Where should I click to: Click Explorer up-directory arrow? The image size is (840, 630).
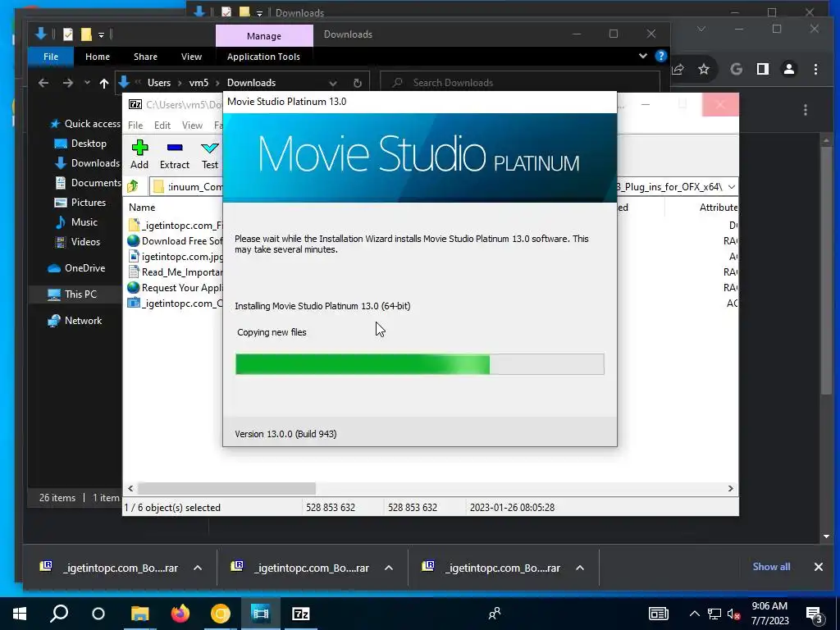tap(104, 83)
